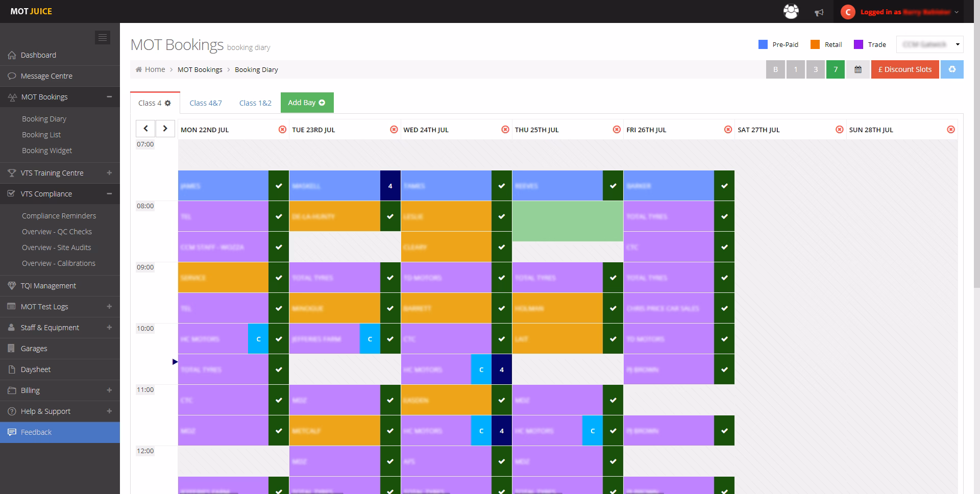Open the garage site selector dropdown
Viewport: 980px width, 494px height.
929,44
